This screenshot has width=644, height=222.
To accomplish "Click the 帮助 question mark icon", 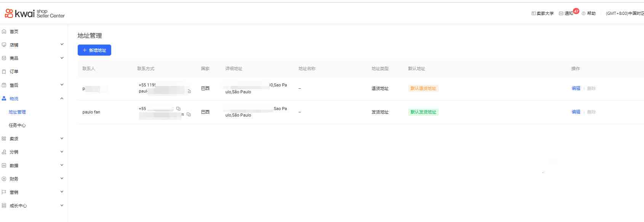I will click(583, 13).
